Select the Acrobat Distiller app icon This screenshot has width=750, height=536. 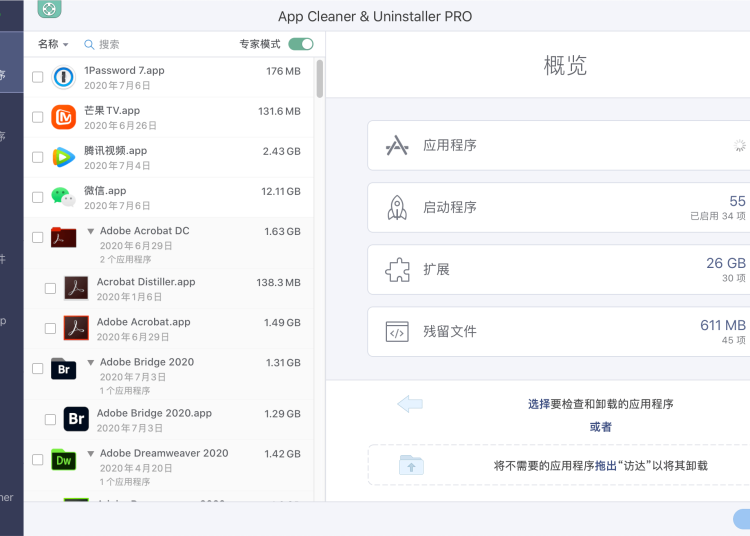click(x=76, y=288)
